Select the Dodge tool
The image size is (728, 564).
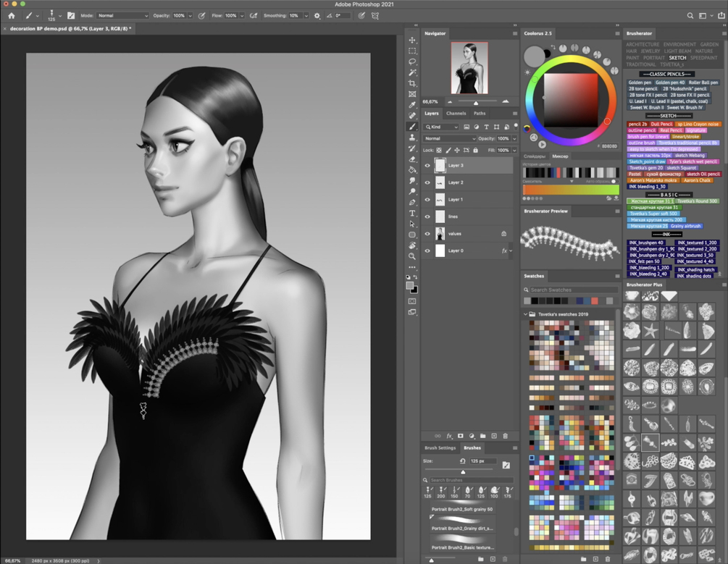click(412, 191)
